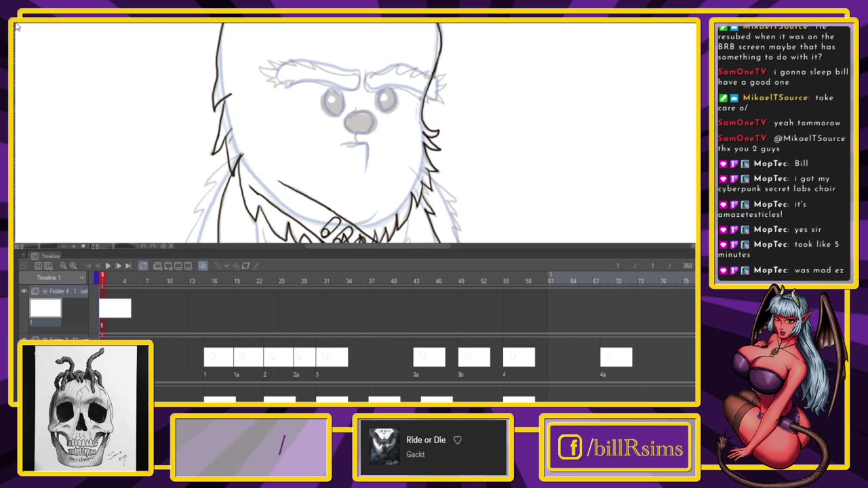Screen dimensions: 868x488
Task: Hide Folder 4 with eye icon
Action: point(24,291)
